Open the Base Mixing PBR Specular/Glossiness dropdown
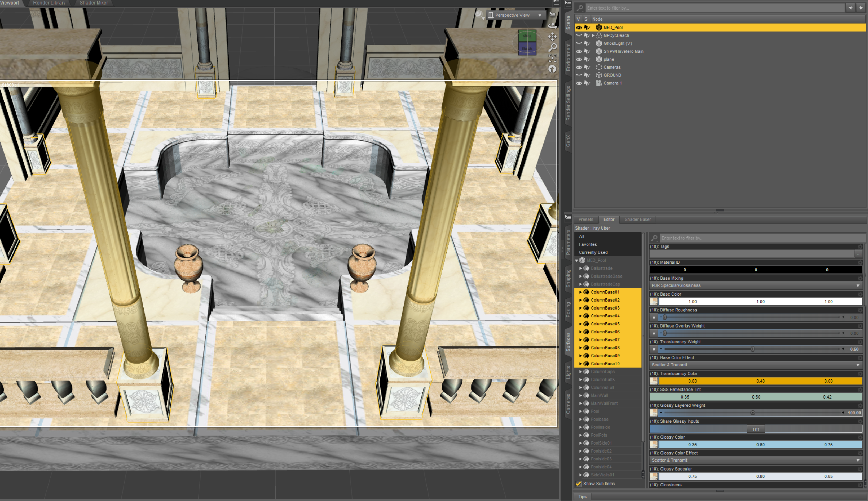The height and width of the screenshot is (501, 868). (x=755, y=286)
